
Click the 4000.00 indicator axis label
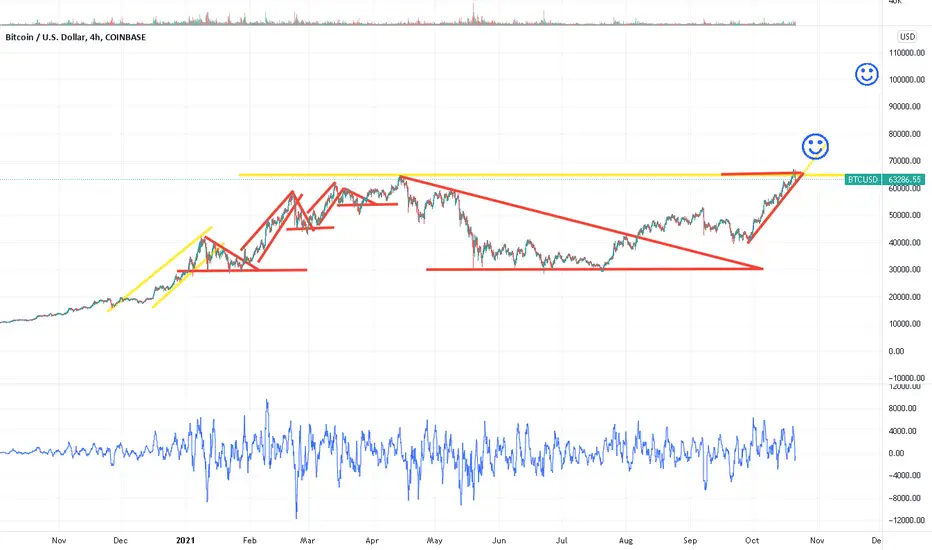pos(902,431)
